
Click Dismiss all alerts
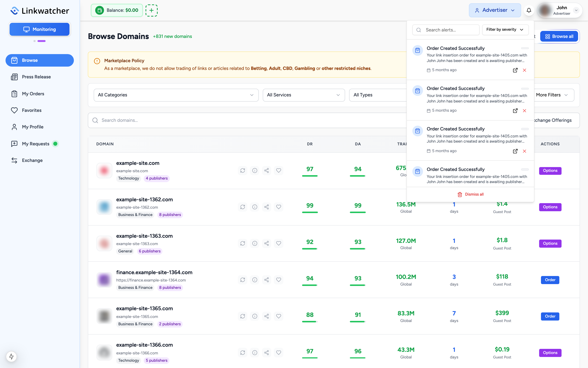[470, 194]
